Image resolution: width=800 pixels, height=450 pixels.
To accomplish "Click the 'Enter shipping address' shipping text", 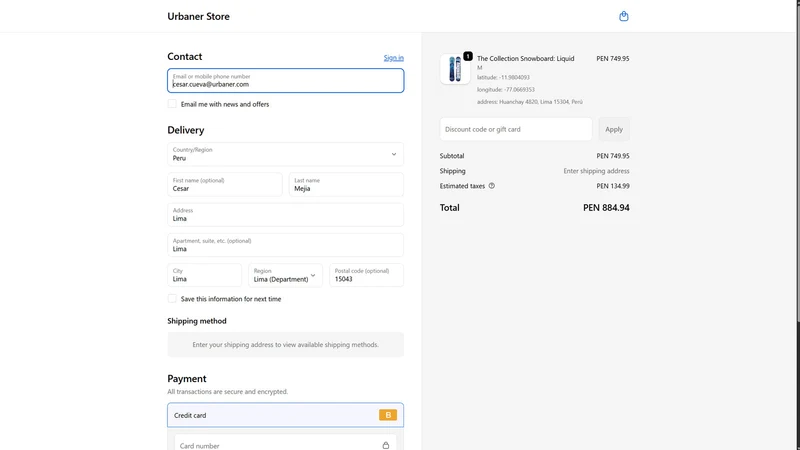I will (x=596, y=171).
